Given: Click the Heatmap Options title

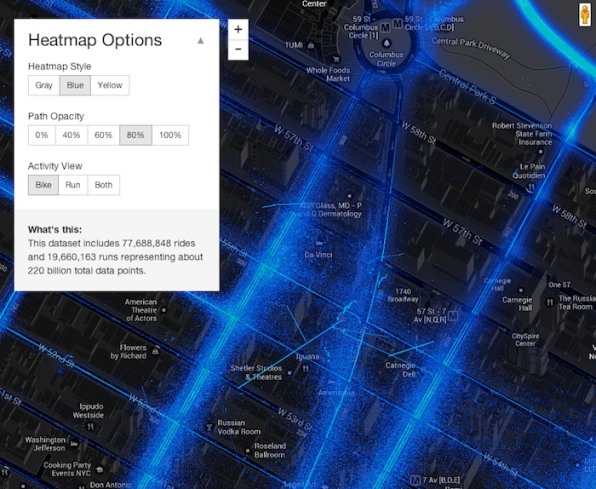Looking at the screenshot, I should coord(95,40).
